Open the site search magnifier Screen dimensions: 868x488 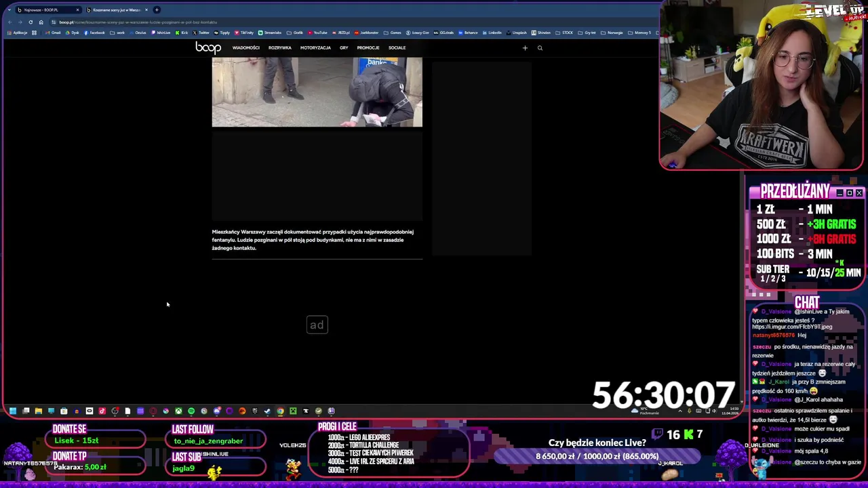[x=540, y=47]
